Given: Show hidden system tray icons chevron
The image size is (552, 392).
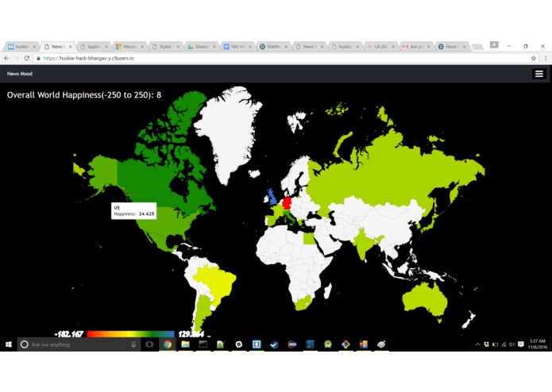Looking at the screenshot, I should (477, 344).
